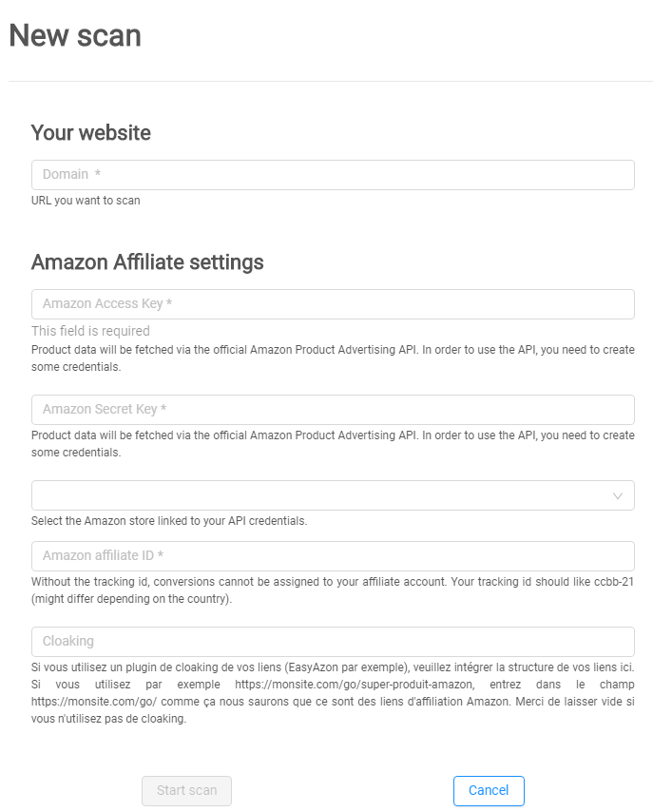This screenshot has width=653, height=812.
Task: Click into the Amazon Secret Key field
Action: [332, 410]
